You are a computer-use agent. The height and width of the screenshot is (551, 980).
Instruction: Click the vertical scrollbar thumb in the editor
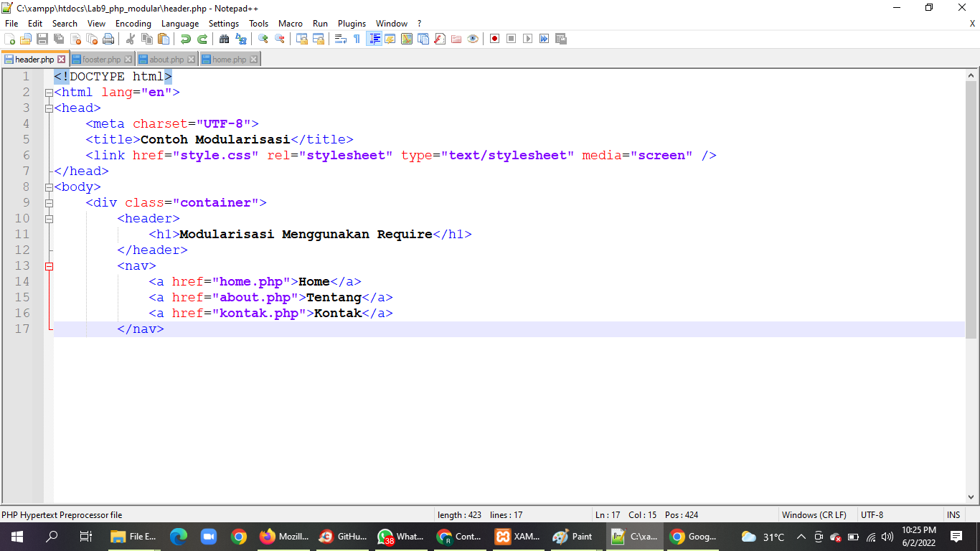click(971, 208)
